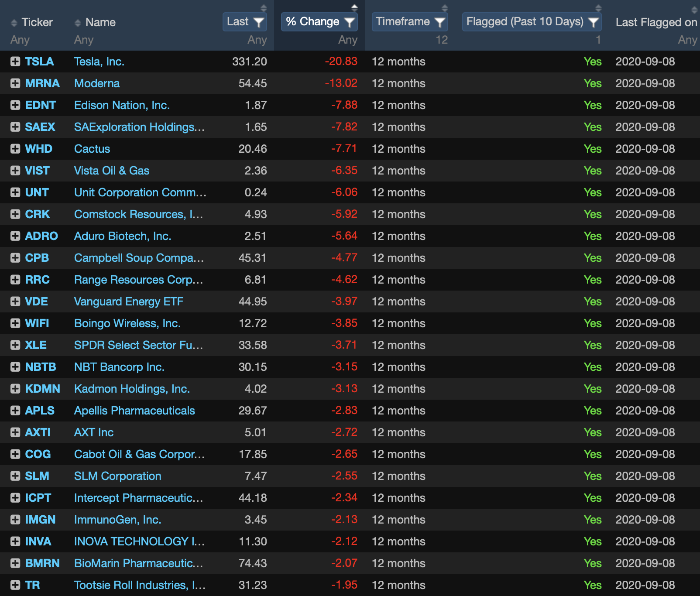Open the Name filter field showing Any
This screenshot has height=596, width=700.
(x=84, y=40)
